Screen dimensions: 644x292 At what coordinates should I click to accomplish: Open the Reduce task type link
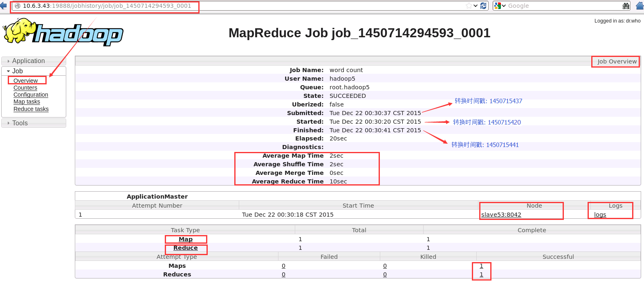(186, 248)
